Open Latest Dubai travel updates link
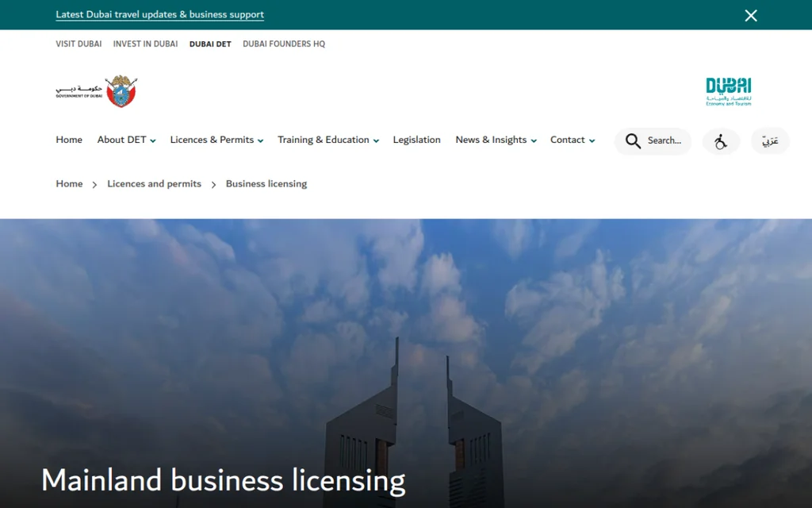 point(159,14)
